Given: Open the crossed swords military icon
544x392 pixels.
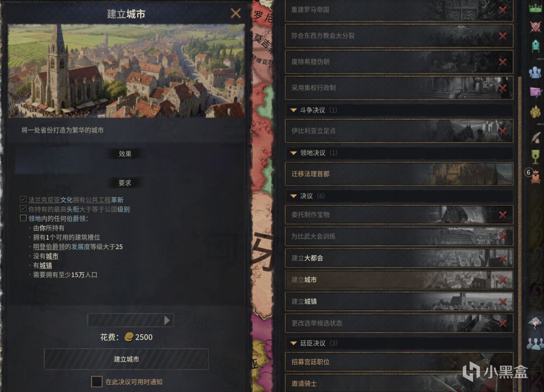Looking at the screenshot, I should click(535, 27).
